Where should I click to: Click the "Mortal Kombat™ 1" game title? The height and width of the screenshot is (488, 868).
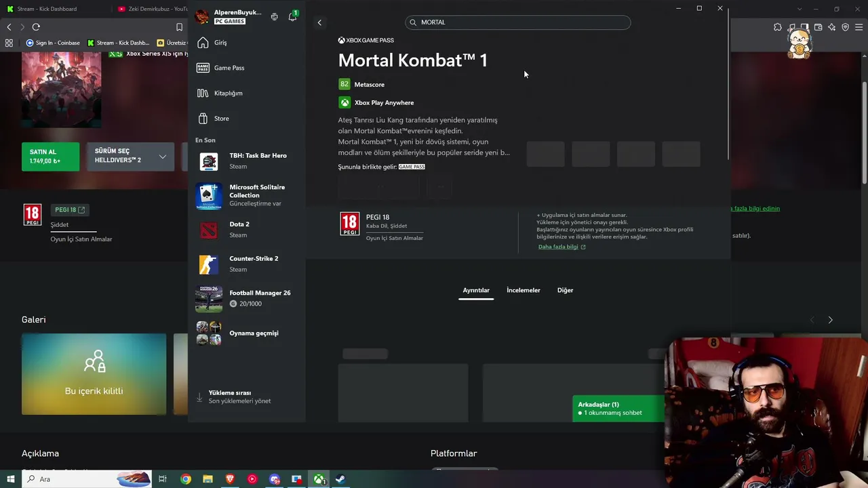413,60
